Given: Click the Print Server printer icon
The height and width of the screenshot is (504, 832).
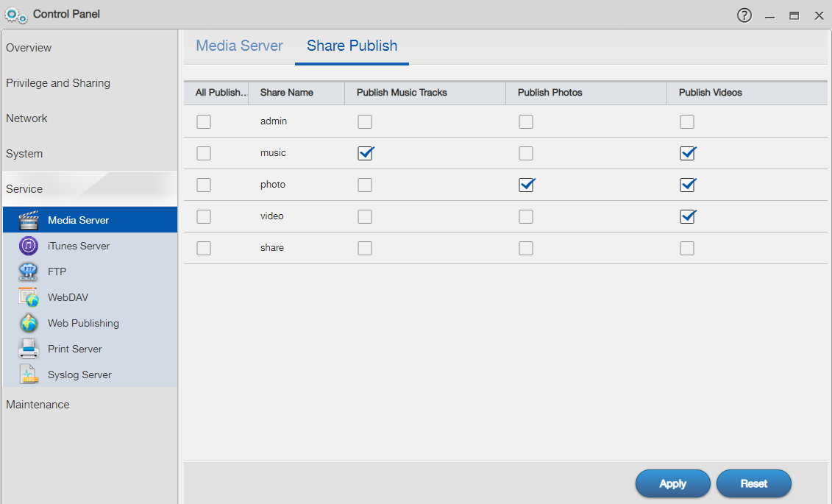Looking at the screenshot, I should click(x=29, y=349).
